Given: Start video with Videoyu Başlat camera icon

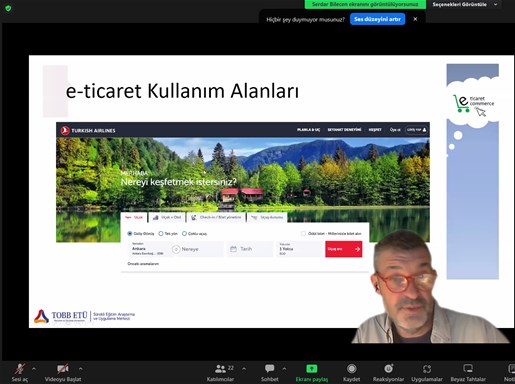Looking at the screenshot, I should click(63, 369).
